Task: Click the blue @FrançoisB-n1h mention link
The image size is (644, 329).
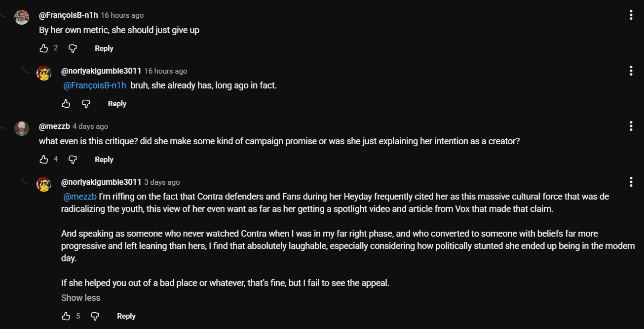Action: [x=95, y=85]
